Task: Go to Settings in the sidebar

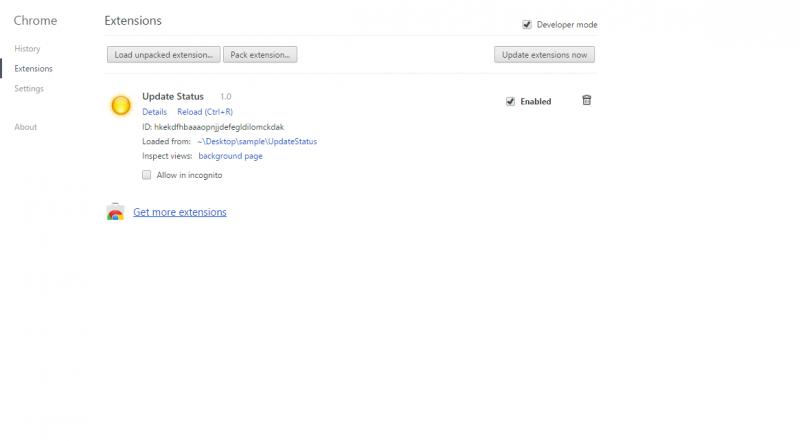Action: point(29,88)
